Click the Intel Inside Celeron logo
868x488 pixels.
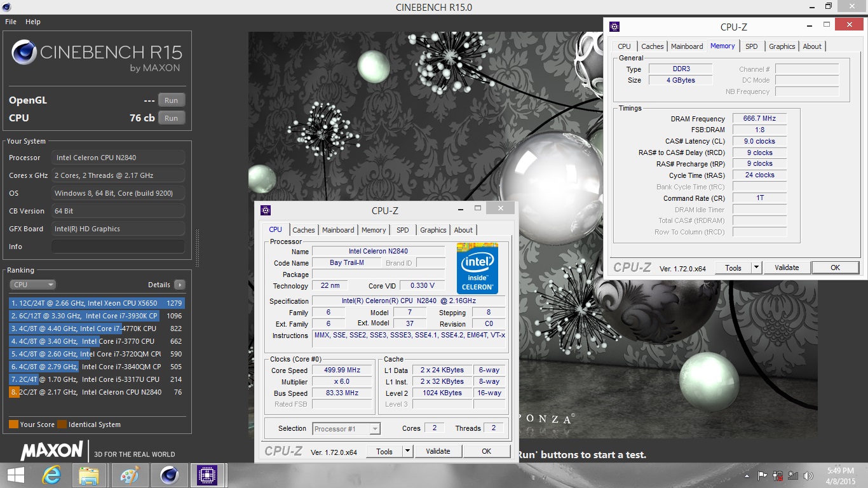(477, 268)
